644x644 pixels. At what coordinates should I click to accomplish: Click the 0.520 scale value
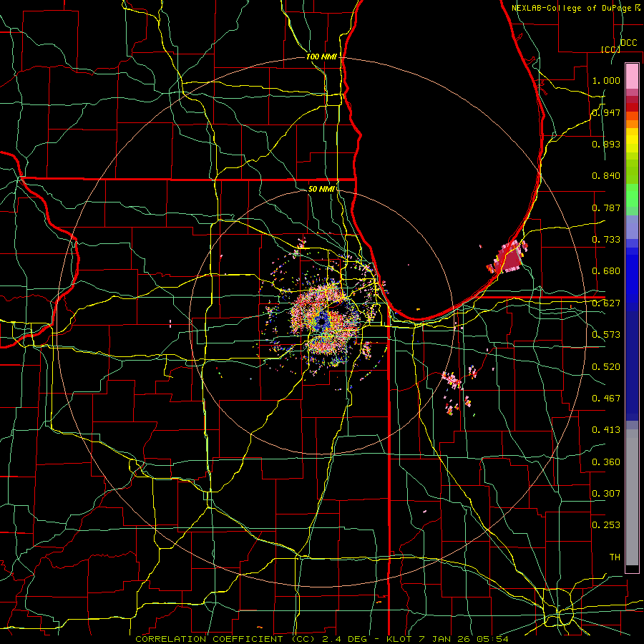pos(606,367)
